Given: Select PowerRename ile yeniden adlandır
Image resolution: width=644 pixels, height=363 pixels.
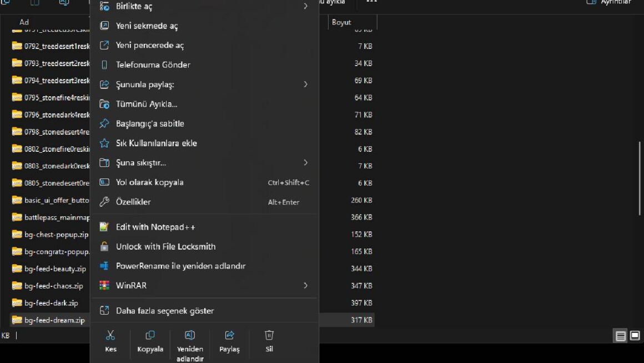Looking at the screenshot, I should point(204,266).
